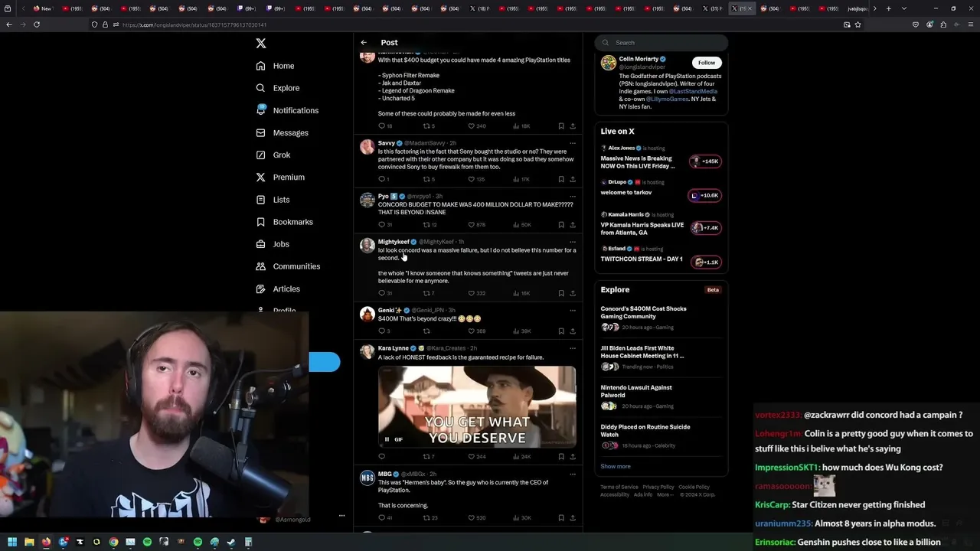Screen dimensions: 980x551
Task: Like Kara Lynne's tweet
Action: click(x=472, y=457)
